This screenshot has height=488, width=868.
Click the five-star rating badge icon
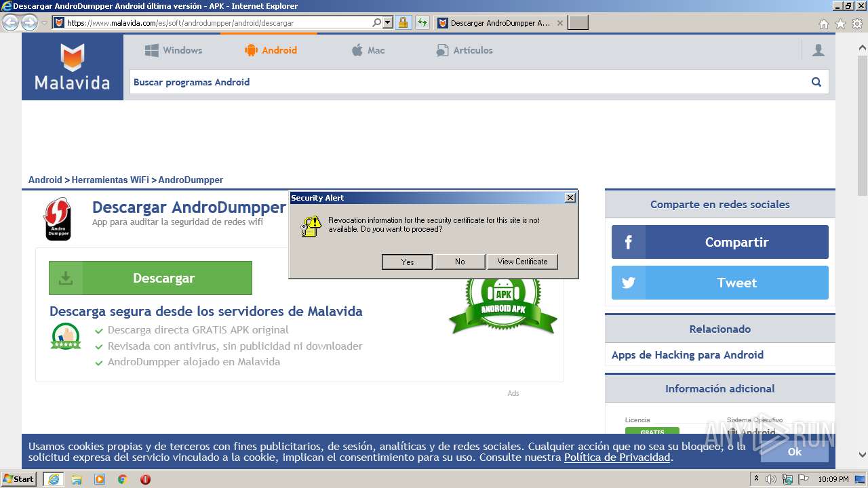pos(66,337)
